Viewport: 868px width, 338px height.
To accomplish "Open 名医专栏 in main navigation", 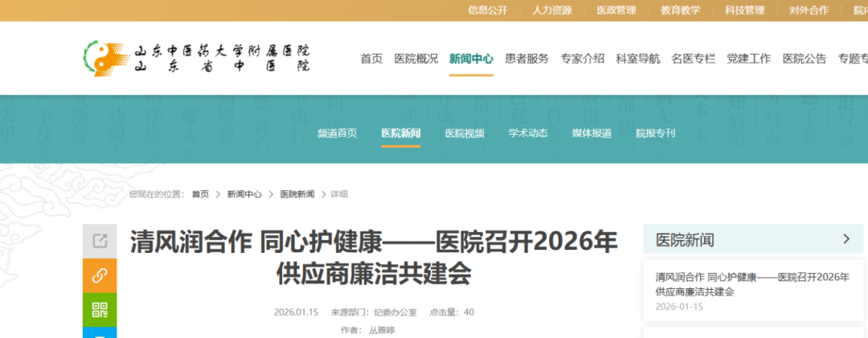I will [x=693, y=59].
